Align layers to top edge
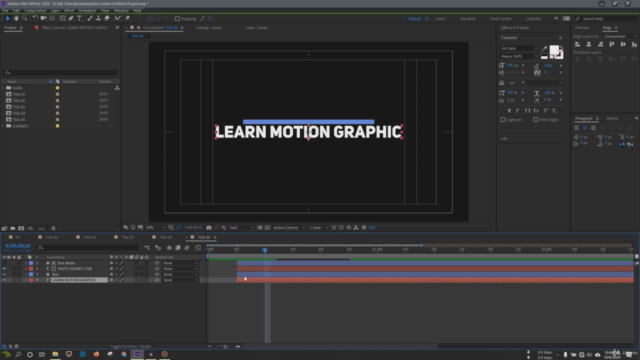The height and width of the screenshot is (360, 640). pos(611,44)
